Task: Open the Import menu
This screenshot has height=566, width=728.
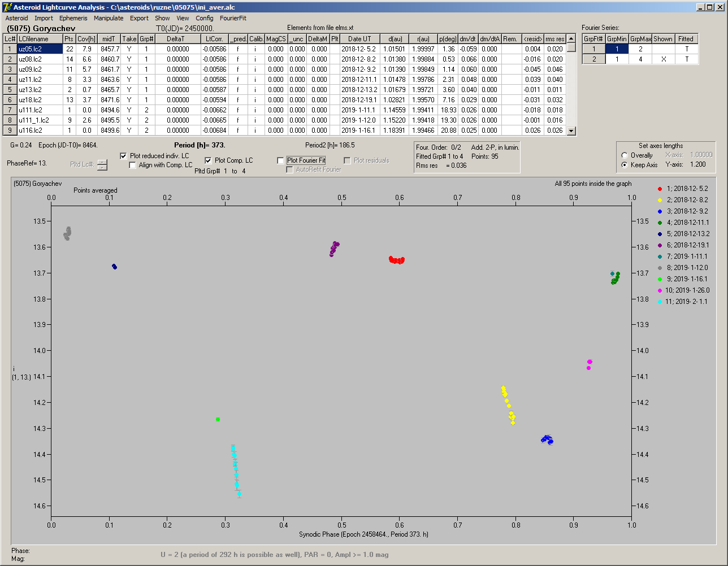Action: [x=44, y=18]
